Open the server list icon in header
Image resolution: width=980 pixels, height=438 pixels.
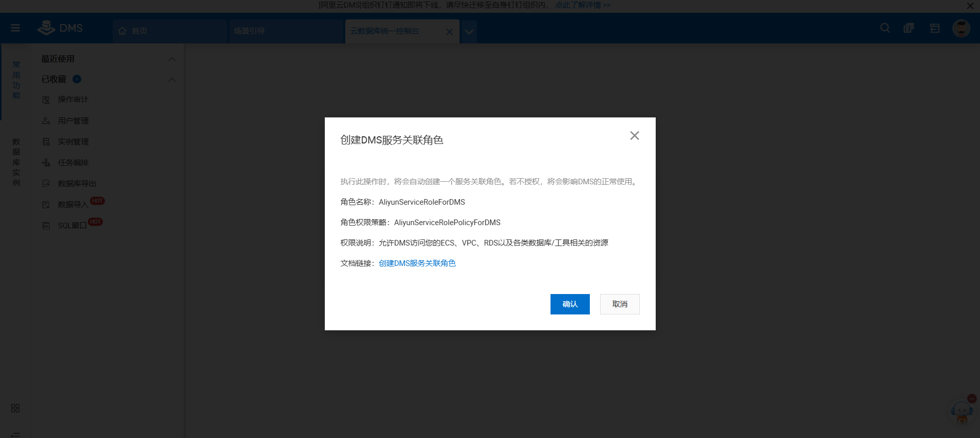point(935,28)
